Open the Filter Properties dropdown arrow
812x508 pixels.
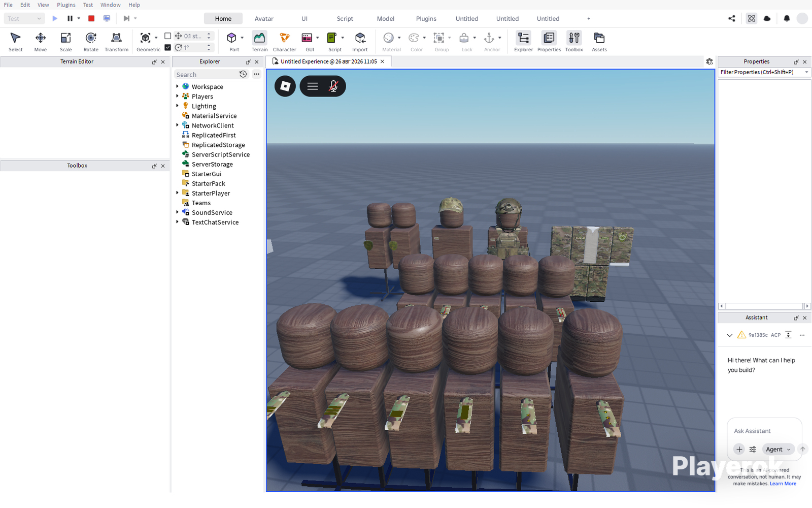pyautogui.click(x=806, y=72)
